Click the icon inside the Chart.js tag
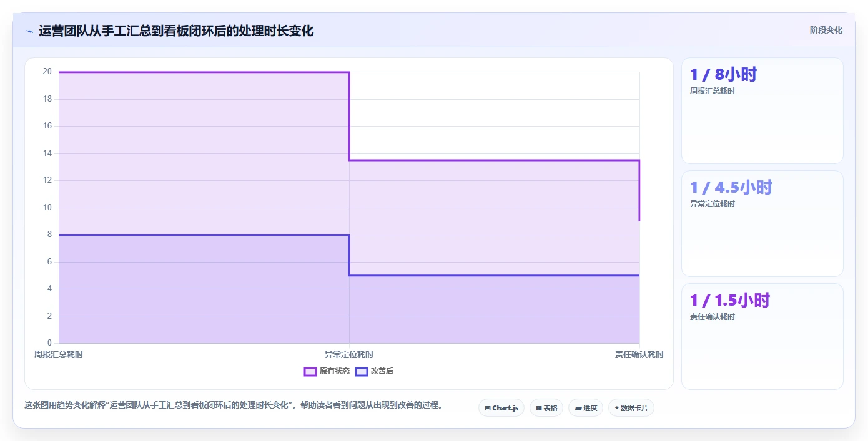868x441 pixels. pos(488,409)
